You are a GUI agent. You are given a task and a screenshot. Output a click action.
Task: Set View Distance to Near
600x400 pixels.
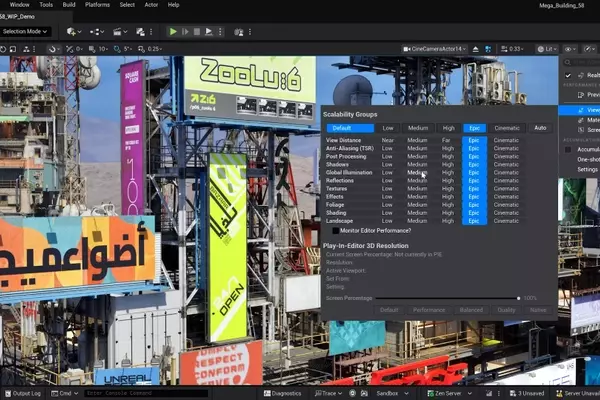click(x=388, y=140)
